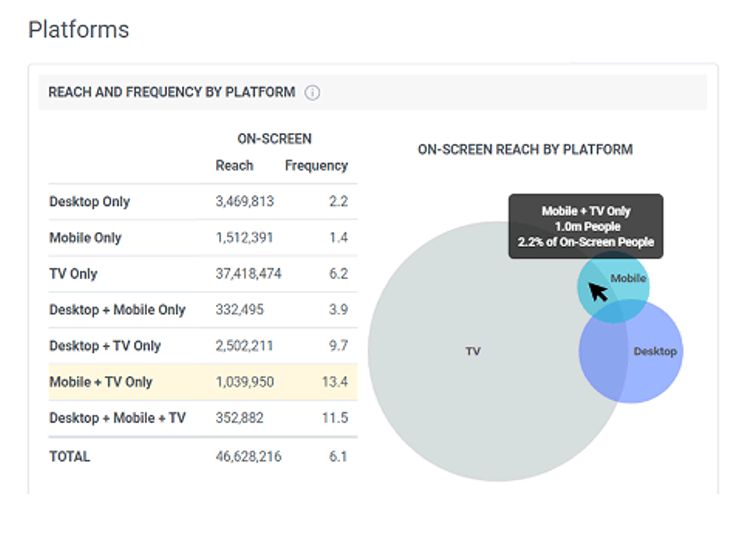Click the Frequency column header
This screenshot has height=535, width=745.
click(316, 166)
